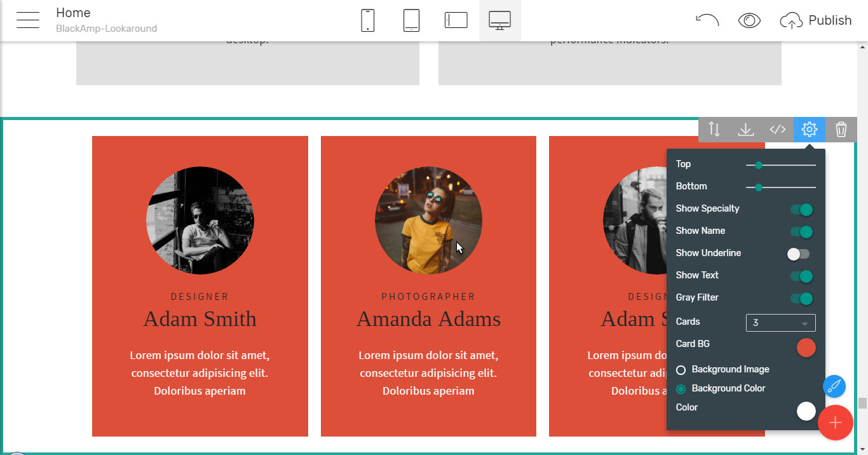Click the Top padding slider
The image size is (868, 455).
[780, 165]
